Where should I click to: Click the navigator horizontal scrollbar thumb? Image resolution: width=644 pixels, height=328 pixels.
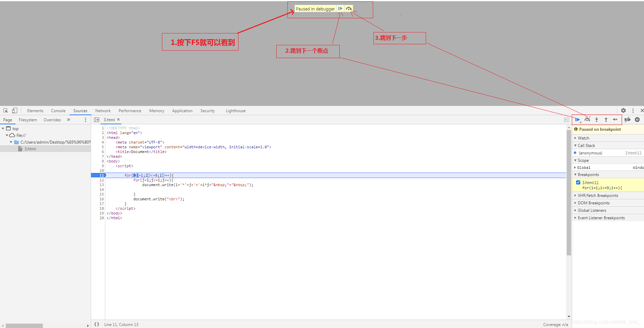tap(24, 326)
